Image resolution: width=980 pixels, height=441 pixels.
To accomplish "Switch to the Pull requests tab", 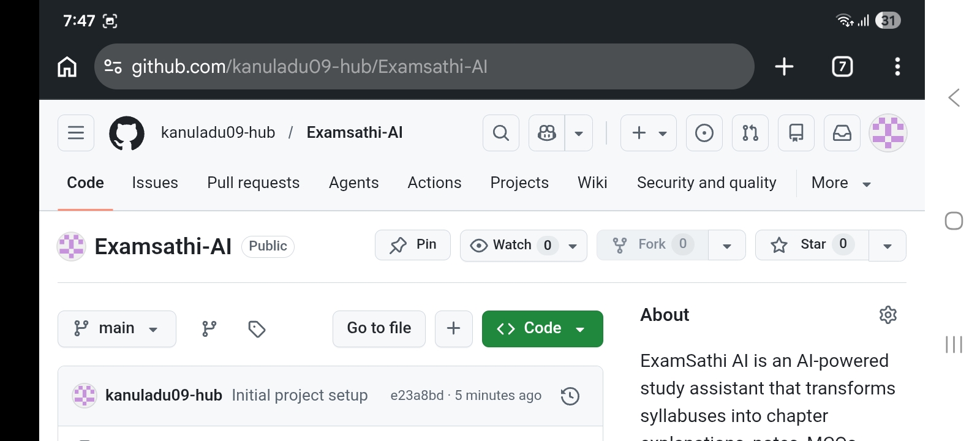I will [x=254, y=183].
